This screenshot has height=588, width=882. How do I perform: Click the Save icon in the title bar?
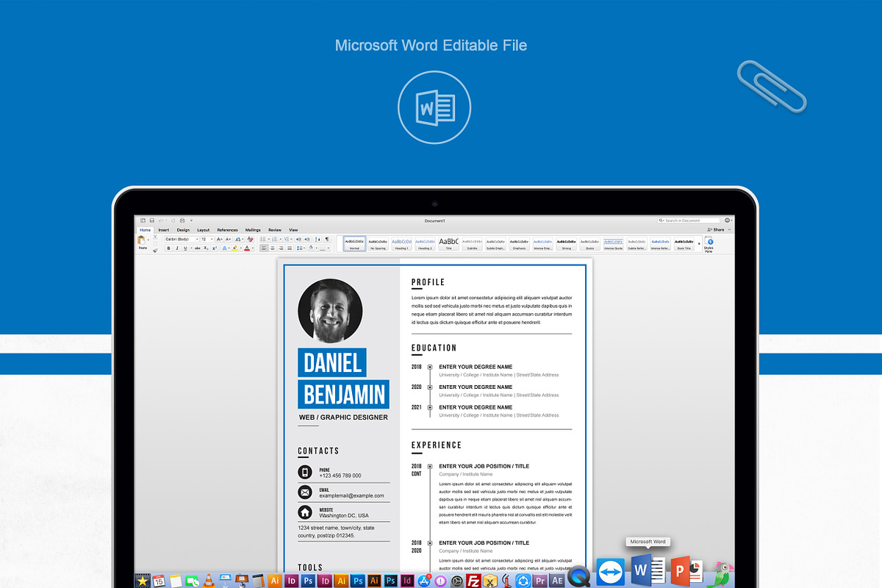coord(152,220)
